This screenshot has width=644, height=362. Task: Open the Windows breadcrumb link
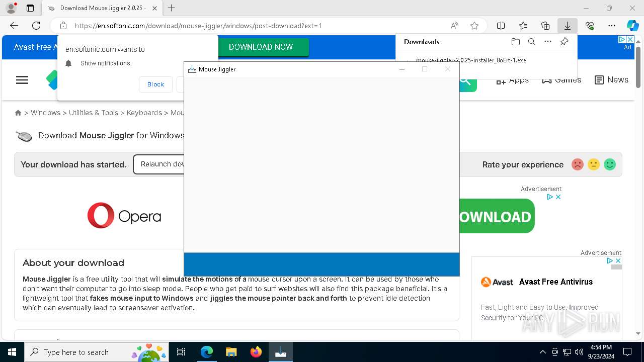[x=45, y=113]
